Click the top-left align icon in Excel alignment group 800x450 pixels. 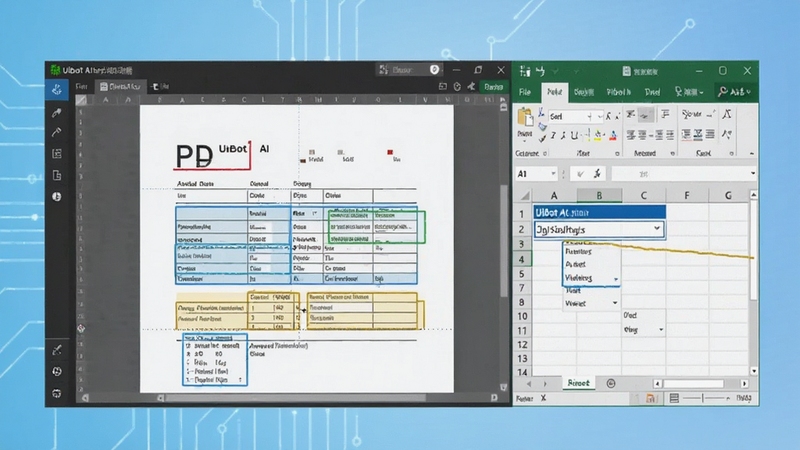(631, 115)
